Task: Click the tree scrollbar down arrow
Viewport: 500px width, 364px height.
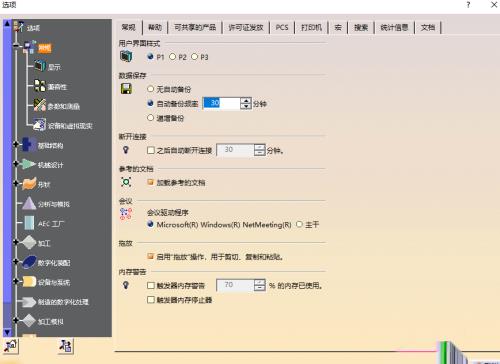Action: click(x=7, y=332)
